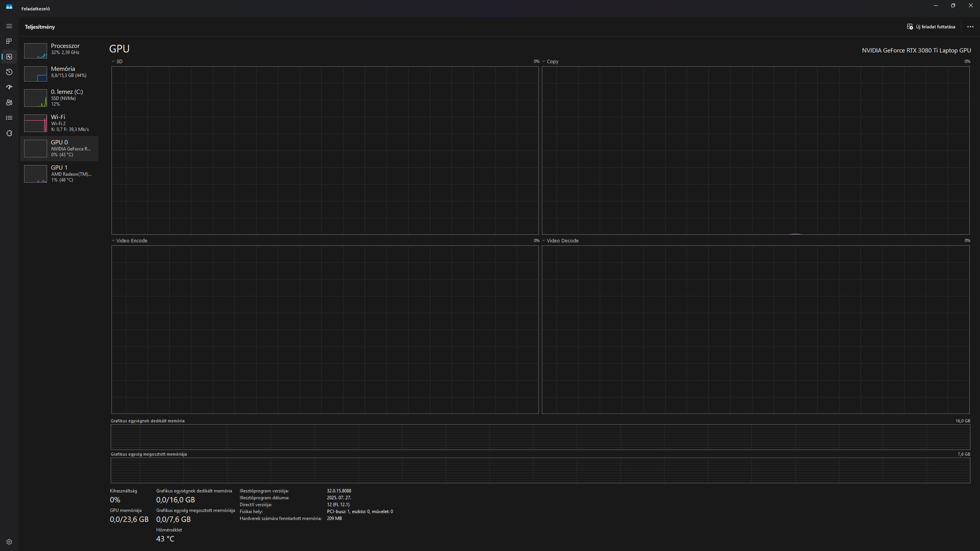Open the Video Decode engine dropdown
980x551 pixels.
click(560, 240)
